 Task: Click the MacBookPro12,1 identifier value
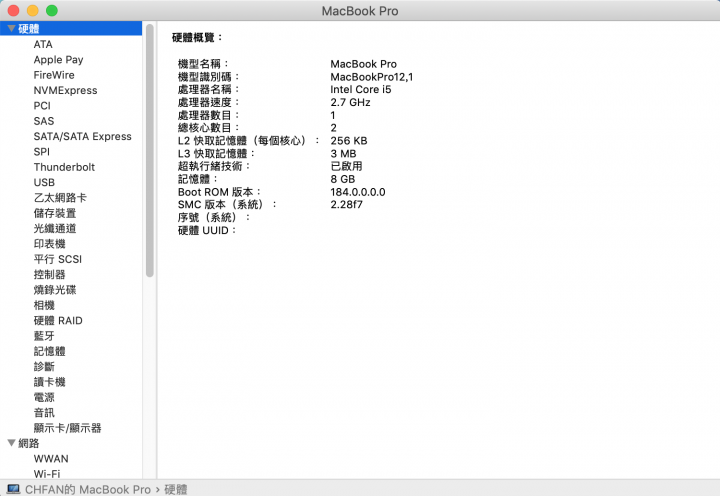[371, 77]
